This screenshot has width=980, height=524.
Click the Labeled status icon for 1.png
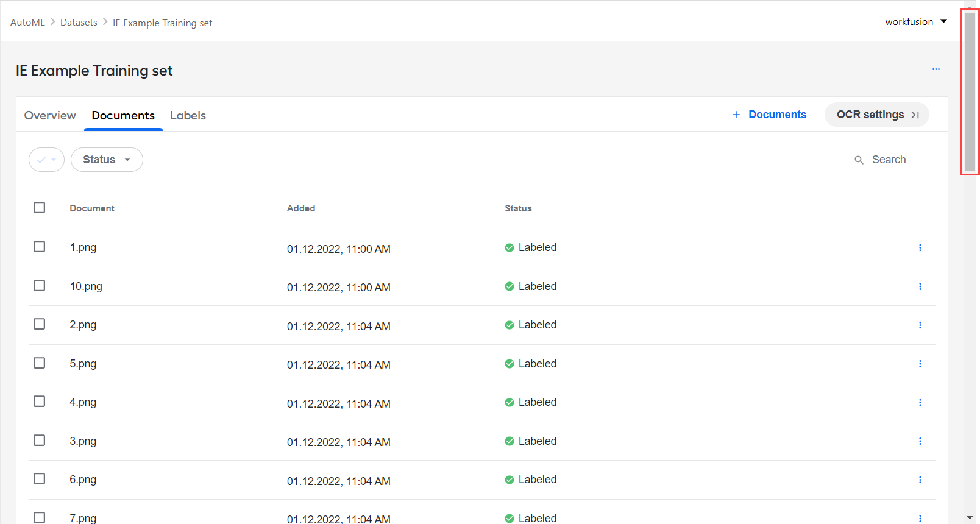click(510, 248)
